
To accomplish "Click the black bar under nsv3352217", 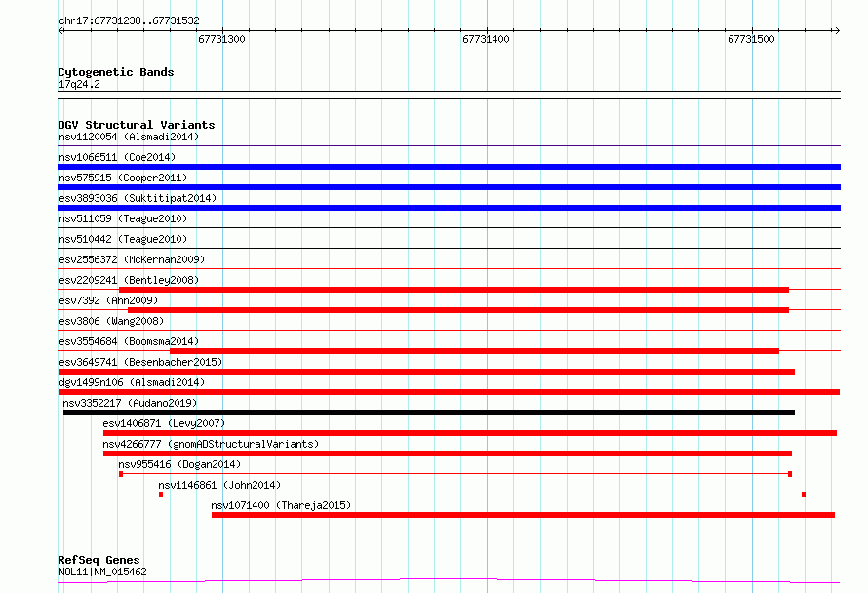I will click(429, 413).
